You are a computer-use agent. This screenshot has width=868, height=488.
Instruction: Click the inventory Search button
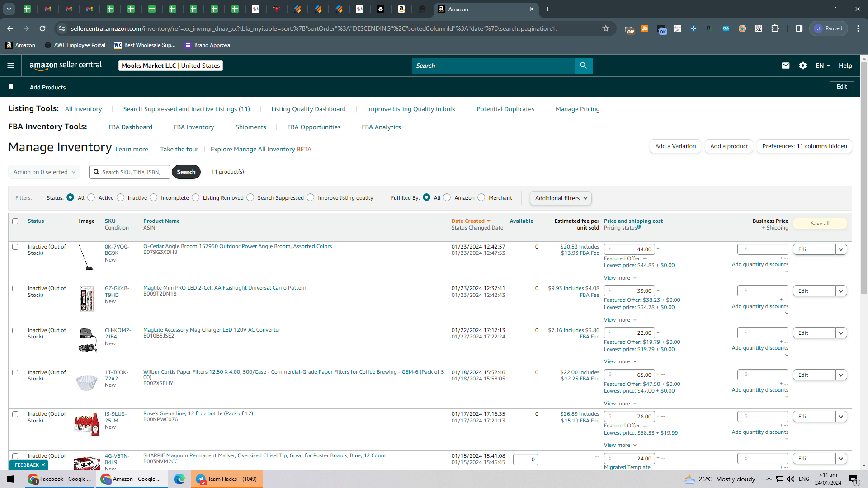tap(186, 172)
